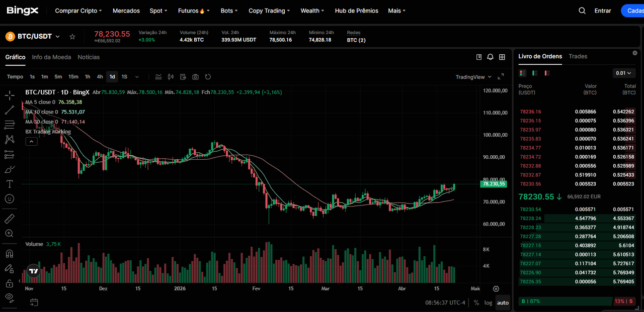Toggle logarithmic scale on chart
This screenshot has height=312, width=644.
[488, 302]
